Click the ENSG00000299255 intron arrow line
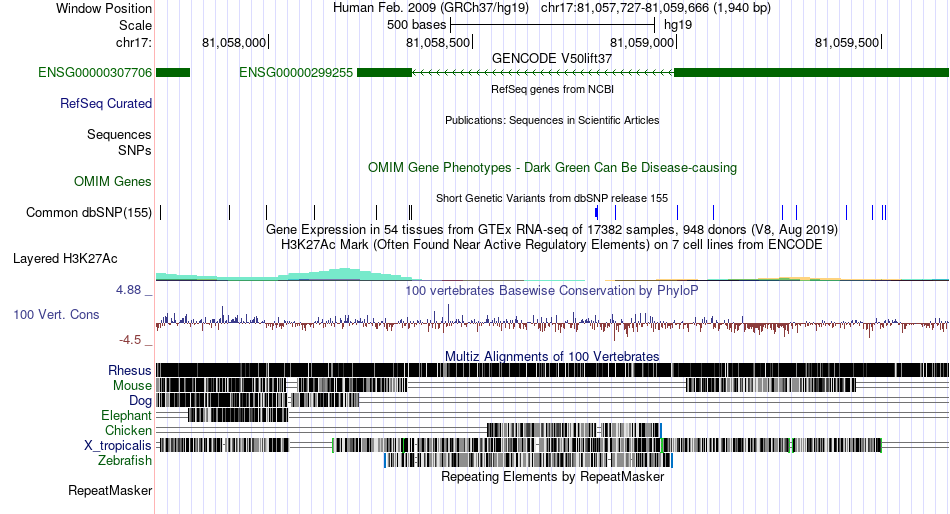Viewport: 950px width, 514px height. pyautogui.click(x=543, y=73)
